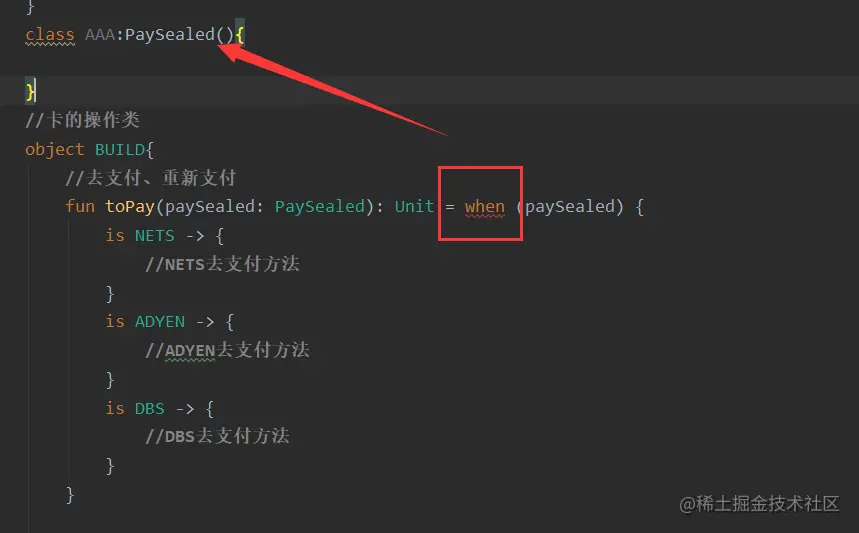Screen dimensions: 859x533
Task: Click the PaySealed parameter type in toPay
Action: point(320,207)
